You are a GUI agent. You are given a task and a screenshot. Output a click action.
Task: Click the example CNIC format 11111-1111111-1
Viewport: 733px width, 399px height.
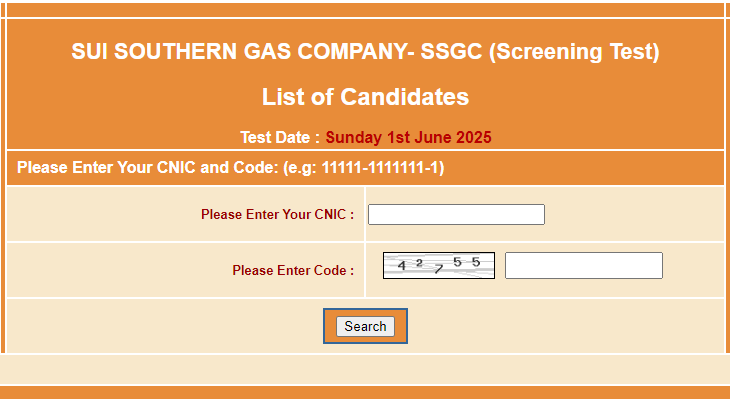pos(383,167)
